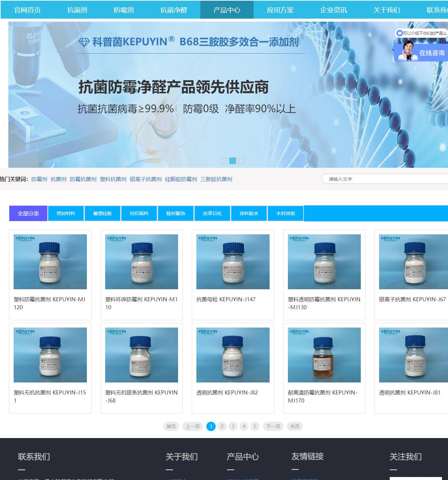Screen dimensions: 448x480
Task: Open the KEPUYIN-M110 product image
Action: (x=141, y=262)
